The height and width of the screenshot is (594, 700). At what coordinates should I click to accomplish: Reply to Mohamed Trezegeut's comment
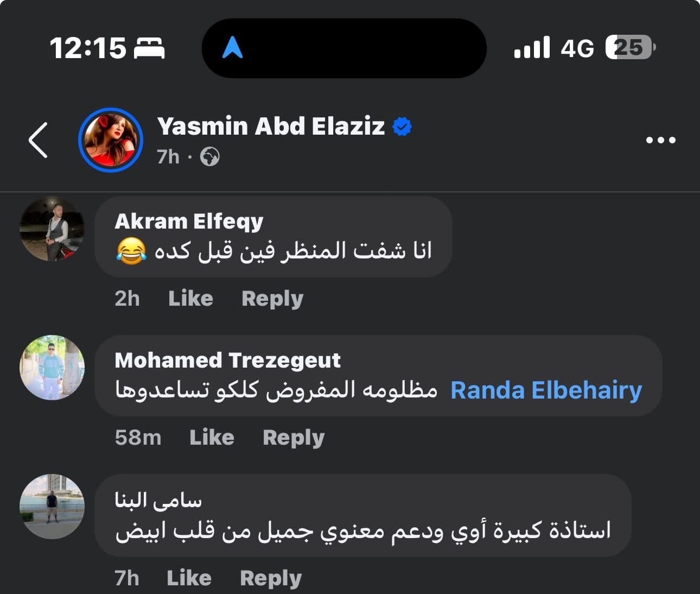294,437
